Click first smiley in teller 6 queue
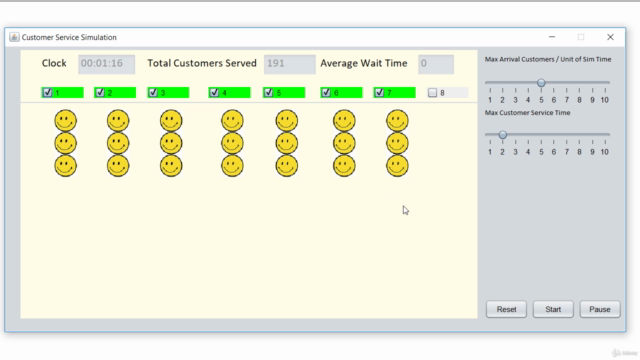 344,120
